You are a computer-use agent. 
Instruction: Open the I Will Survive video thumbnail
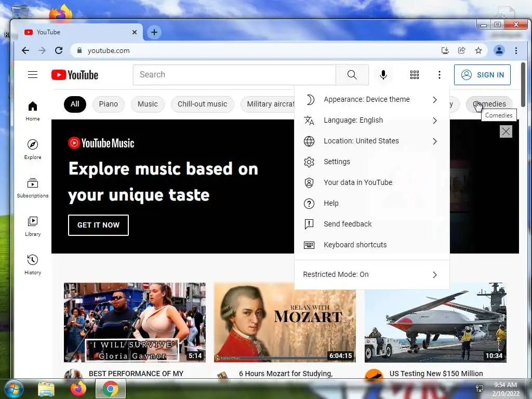(135, 322)
